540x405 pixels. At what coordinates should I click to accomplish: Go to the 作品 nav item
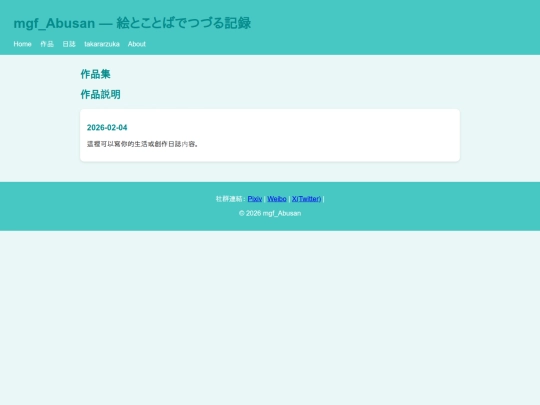tap(47, 44)
